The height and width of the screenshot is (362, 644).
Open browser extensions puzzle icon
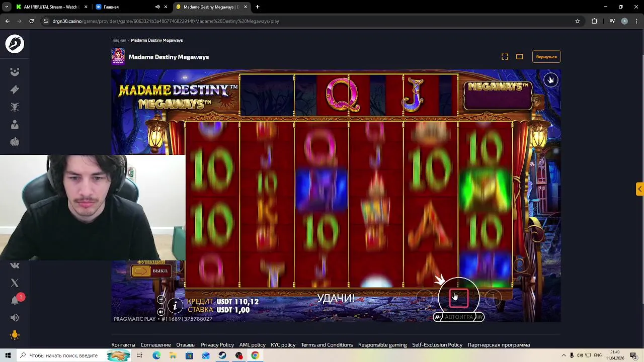pyautogui.click(x=595, y=21)
